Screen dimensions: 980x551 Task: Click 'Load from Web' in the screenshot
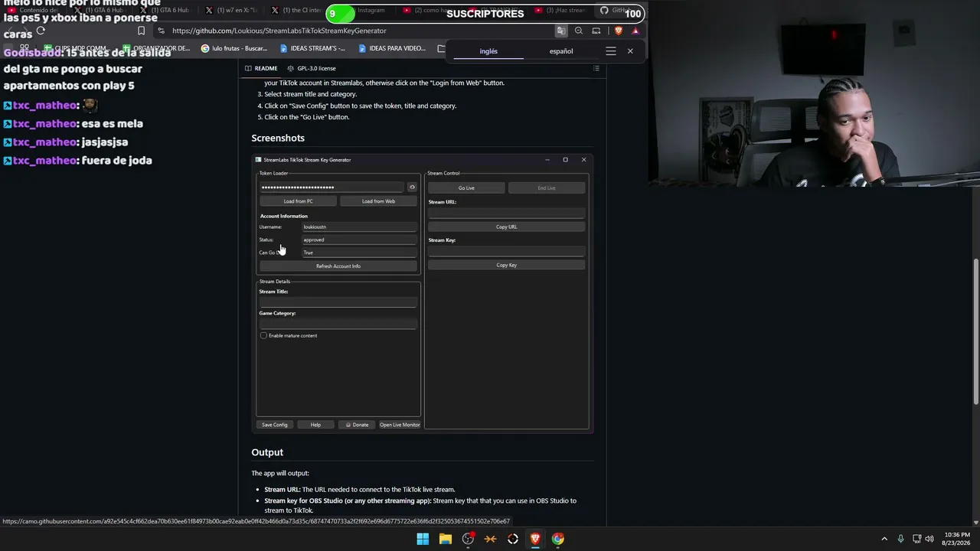click(378, 201)
